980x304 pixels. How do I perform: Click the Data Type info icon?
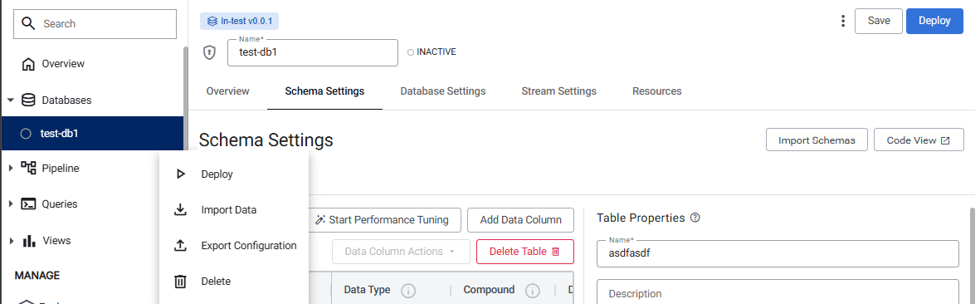pos(408,290)
